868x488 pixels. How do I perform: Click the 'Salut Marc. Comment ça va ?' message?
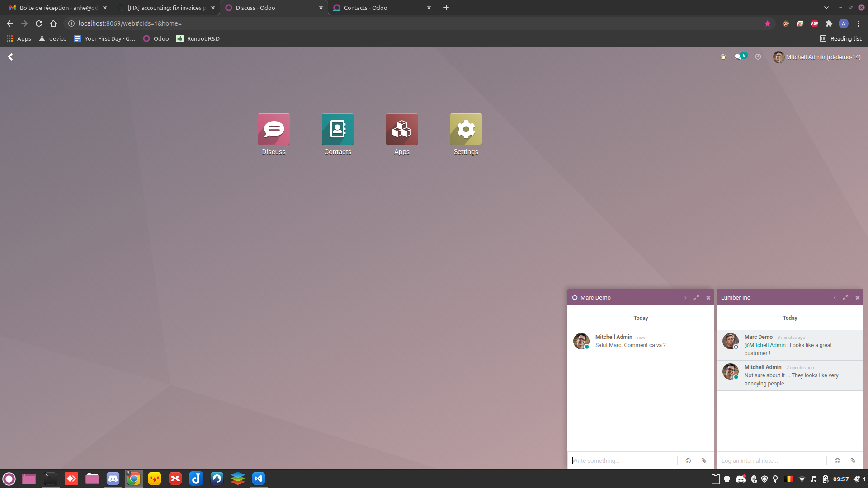coord(630,345)
